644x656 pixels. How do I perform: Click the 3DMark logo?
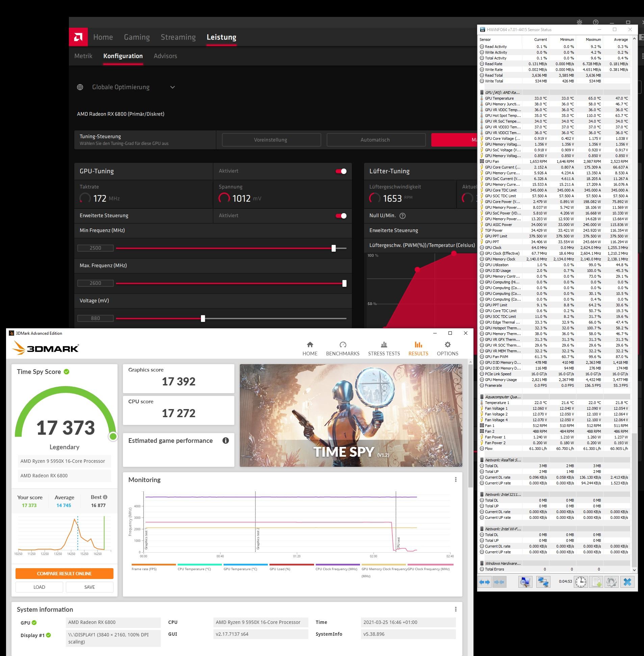[45, 348]
